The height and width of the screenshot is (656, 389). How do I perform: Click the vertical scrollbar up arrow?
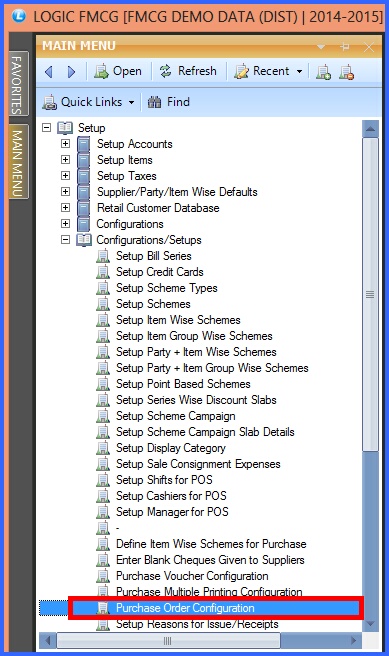370,128
